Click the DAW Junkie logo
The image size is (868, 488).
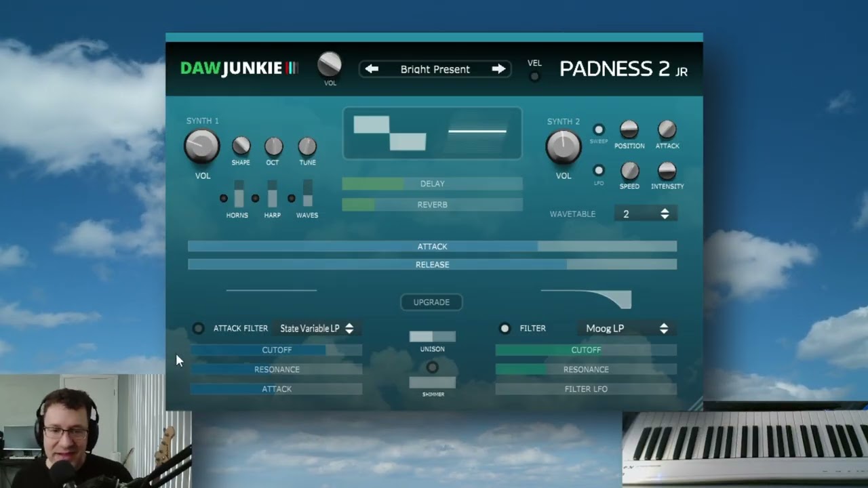pyautogui.click(x=239, y=68)
